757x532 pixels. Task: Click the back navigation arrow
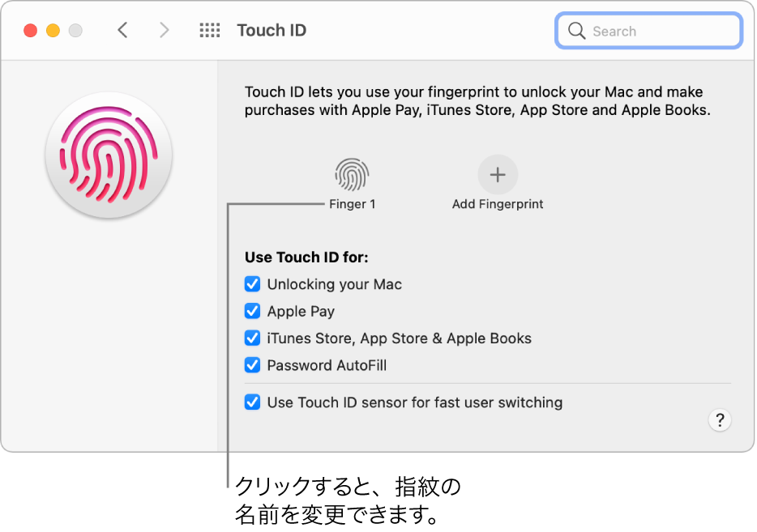[122, 30]
